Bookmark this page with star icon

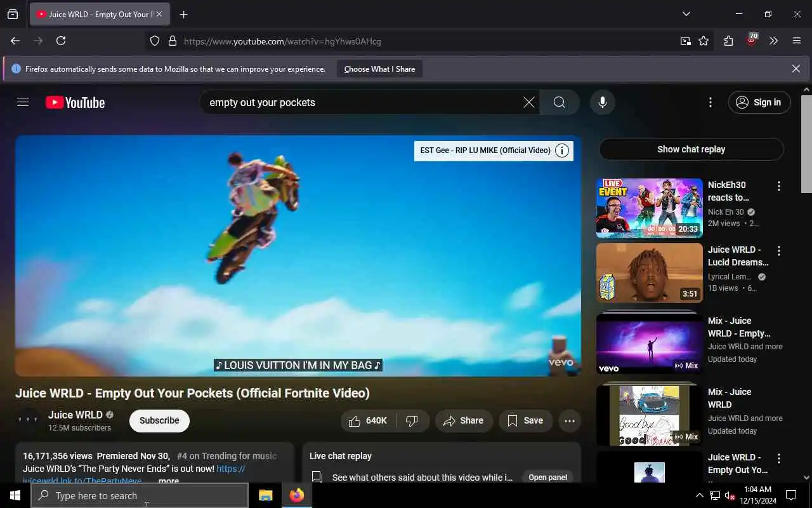click(x=704, y=41)
